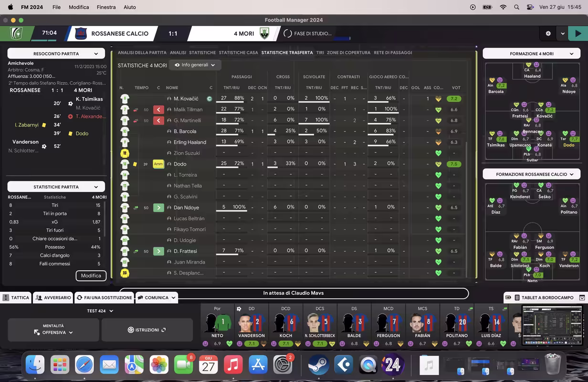
Task: Click icon right of Tablet a bordocampo
Action: pyautogui.click(x=582, y=297)
